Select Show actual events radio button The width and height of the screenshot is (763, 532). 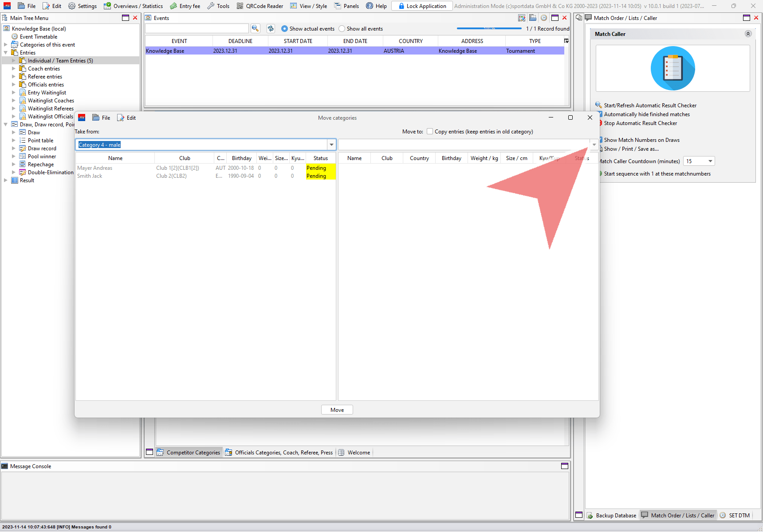pos(284,29)
